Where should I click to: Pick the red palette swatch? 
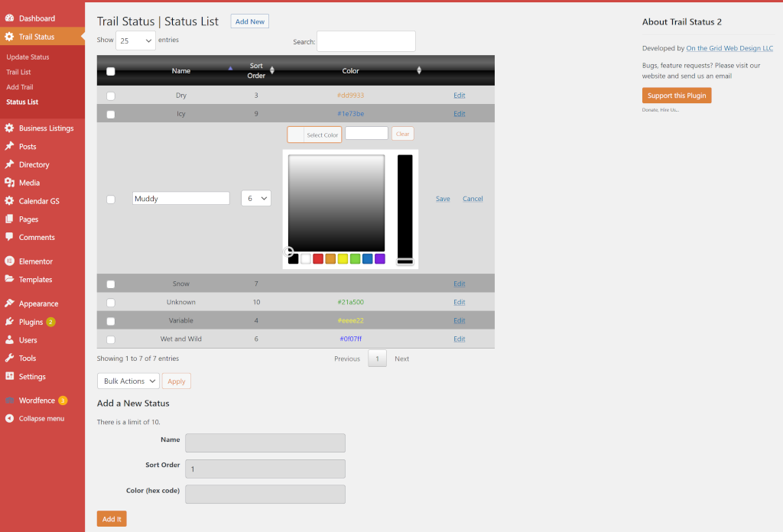coord(318,258)
